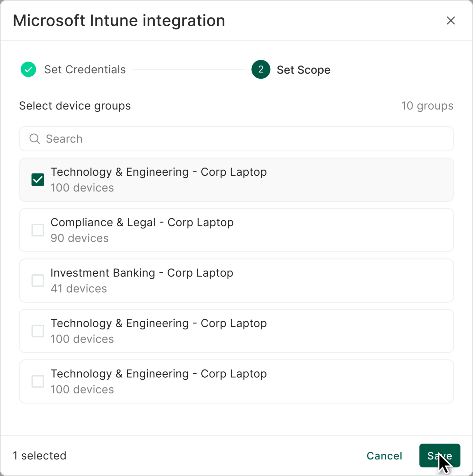Viewport: 473px width, 476px height.
Task: Click the Set Credentials completed checkmark icon
Action: coord(28,70)
